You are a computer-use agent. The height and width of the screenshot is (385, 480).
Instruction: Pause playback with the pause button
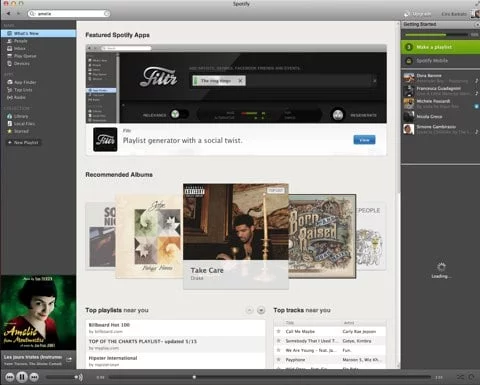tap(22, 377)
